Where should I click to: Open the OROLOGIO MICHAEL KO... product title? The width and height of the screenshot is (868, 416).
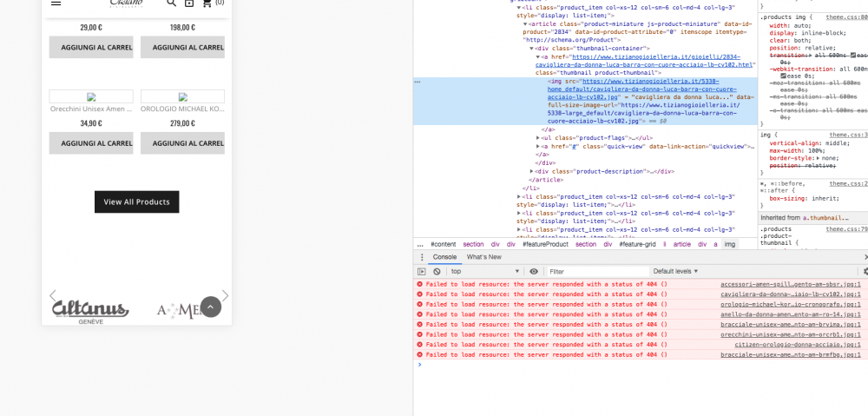182,109
